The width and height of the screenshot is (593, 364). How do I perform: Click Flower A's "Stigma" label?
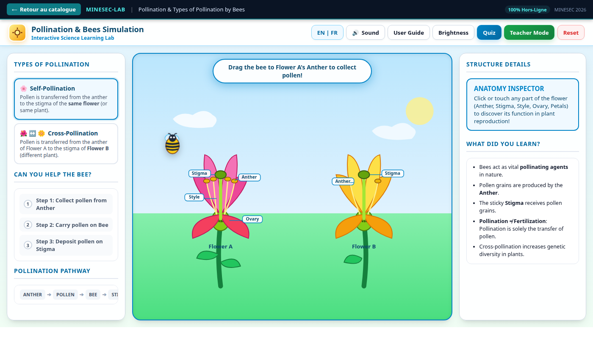[x=200, y=174]
